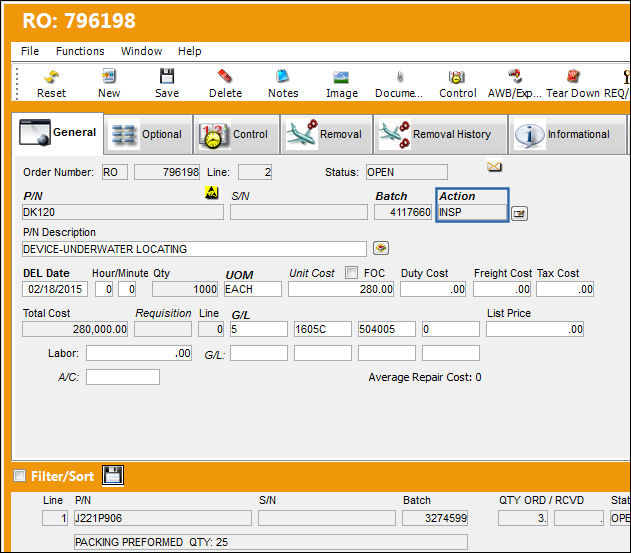Click the UOM field containing EACH
631x553 pixels.
(x=253, y=289)
